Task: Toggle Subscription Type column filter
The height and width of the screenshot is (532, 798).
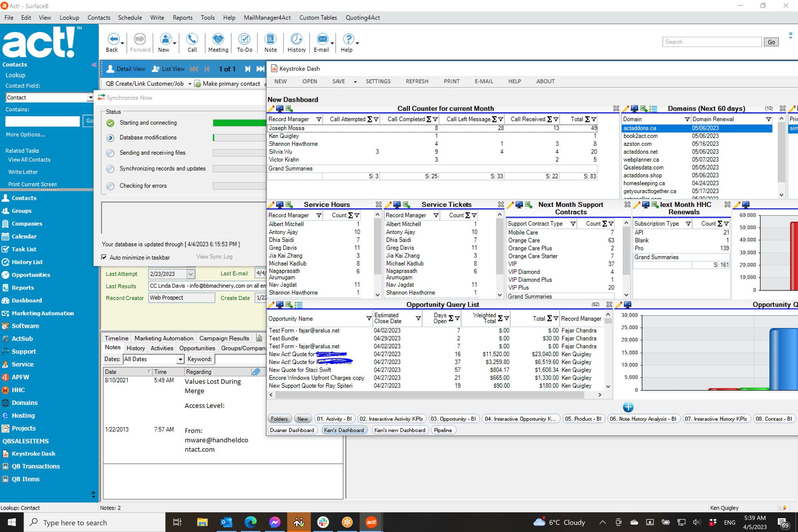Action: (688, 224)
